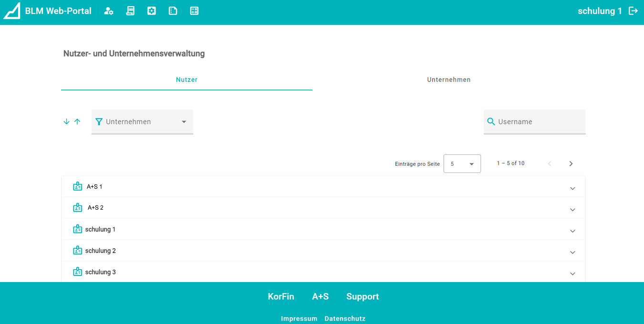Open the calculator icon in header
Screen dimensions: 644x324
[x=194, y=11]
